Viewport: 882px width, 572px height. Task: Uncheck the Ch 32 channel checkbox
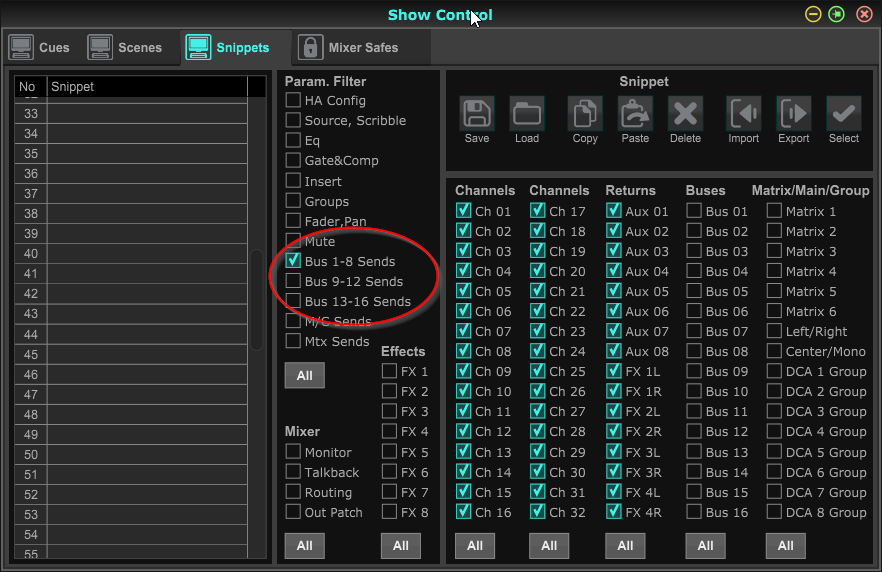tap(538, 512)
